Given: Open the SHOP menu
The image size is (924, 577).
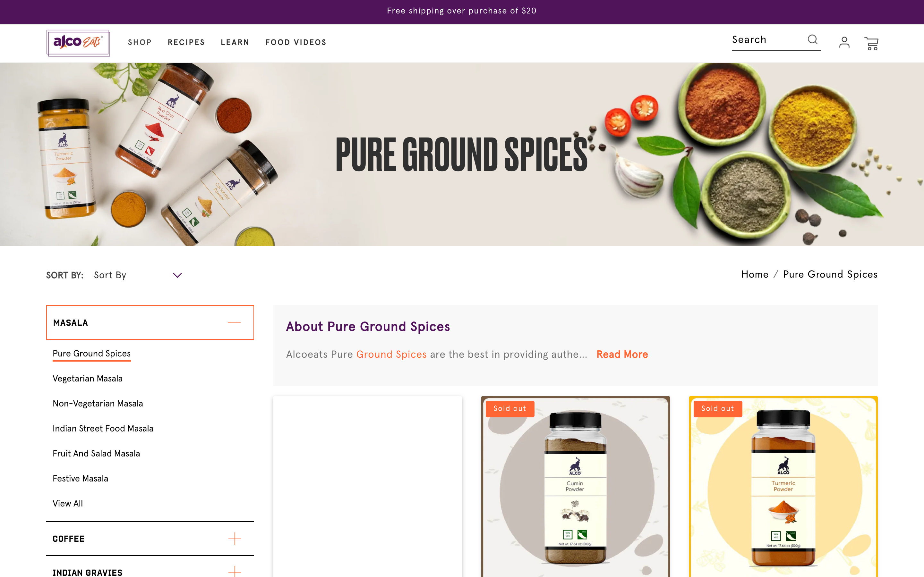Looking at the screenshot, I should (x=140, y=42).
